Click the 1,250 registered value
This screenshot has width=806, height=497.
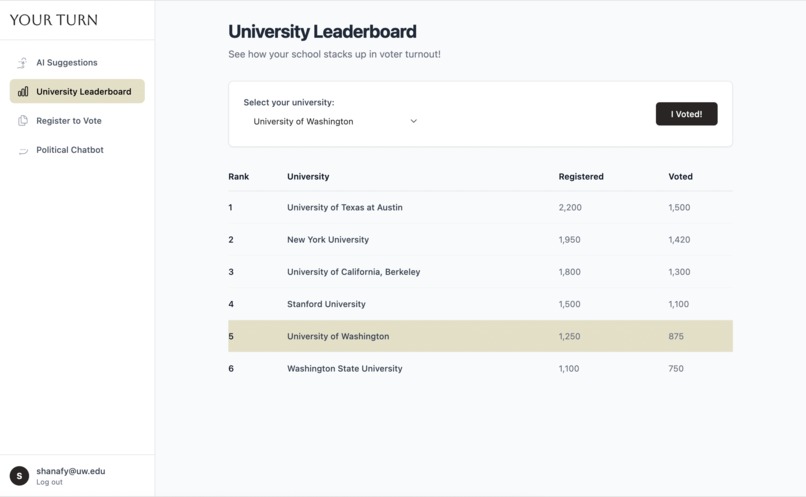tap(570, 336)
